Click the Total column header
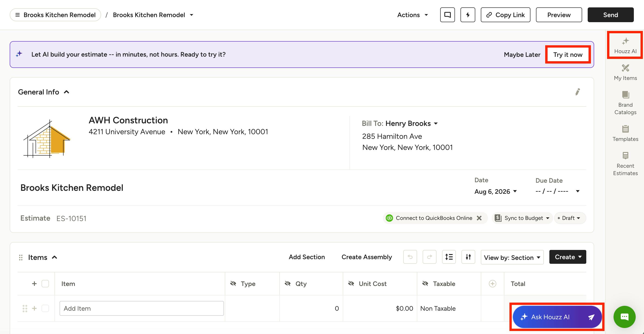644x334 pixels. pyautogui.click(x=518, y=284)
